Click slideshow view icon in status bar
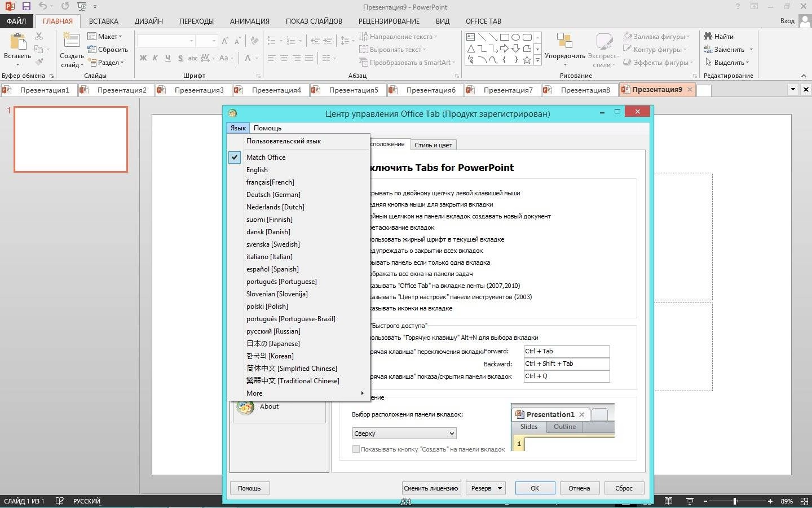The image size is (812, 508). (x=690, y=501)
